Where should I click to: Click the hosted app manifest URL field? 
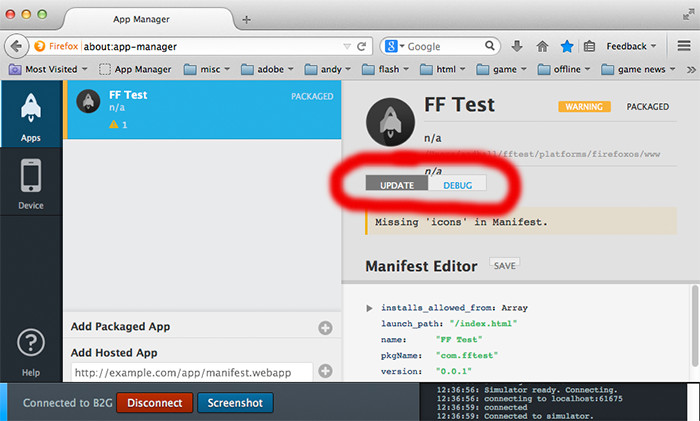[x=192, y=372]
